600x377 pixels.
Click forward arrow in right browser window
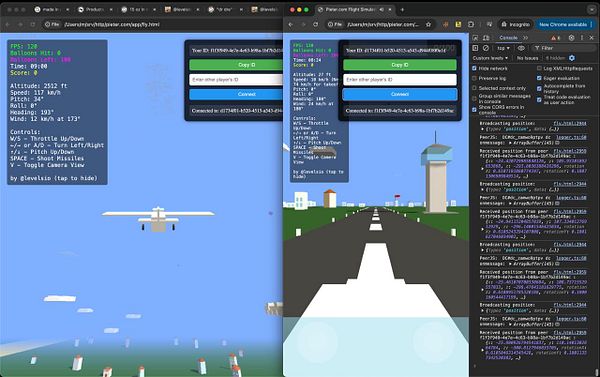point(303,24)
